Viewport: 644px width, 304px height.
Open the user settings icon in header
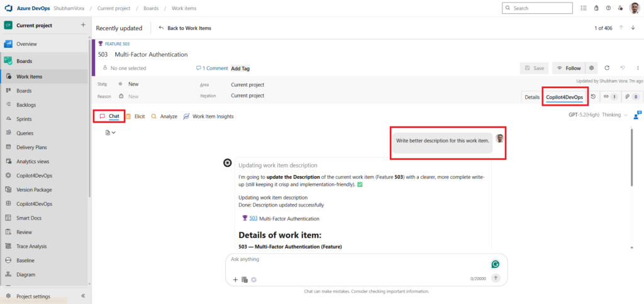point(621,8)
